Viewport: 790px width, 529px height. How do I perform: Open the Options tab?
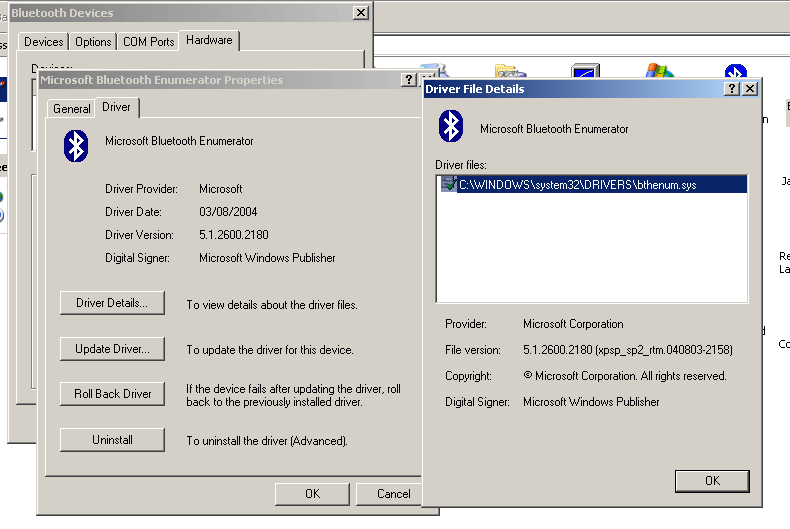[x=93, y=42]
